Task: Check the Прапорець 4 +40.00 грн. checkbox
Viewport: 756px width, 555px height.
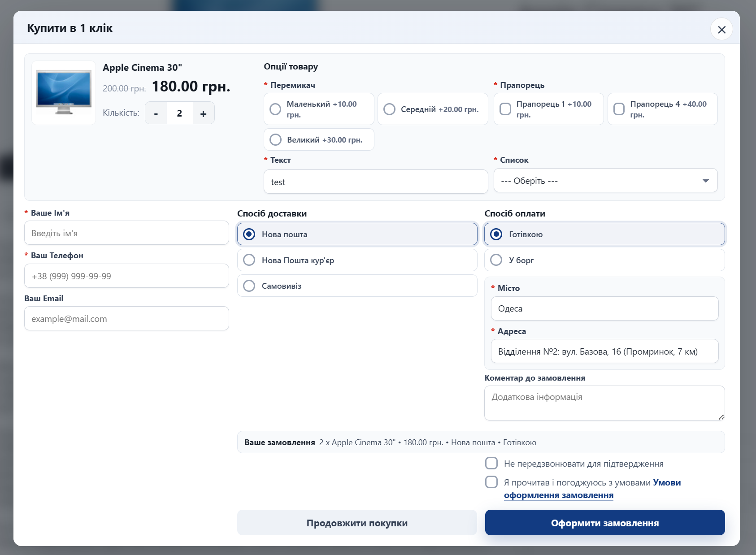Action: [x=662, y=109]
